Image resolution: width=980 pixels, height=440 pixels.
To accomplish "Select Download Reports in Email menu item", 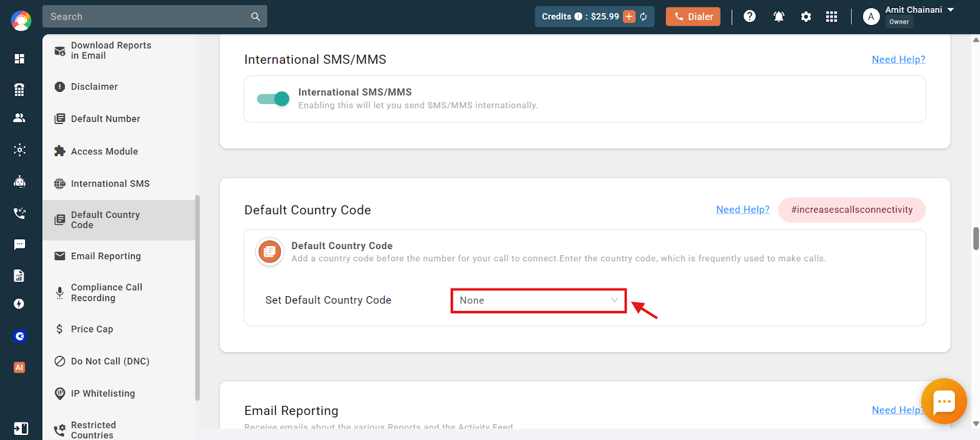I will point(119,50).
